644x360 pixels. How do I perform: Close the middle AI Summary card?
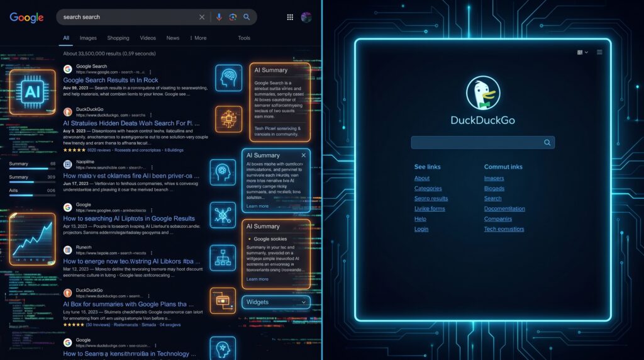[304, 155]
